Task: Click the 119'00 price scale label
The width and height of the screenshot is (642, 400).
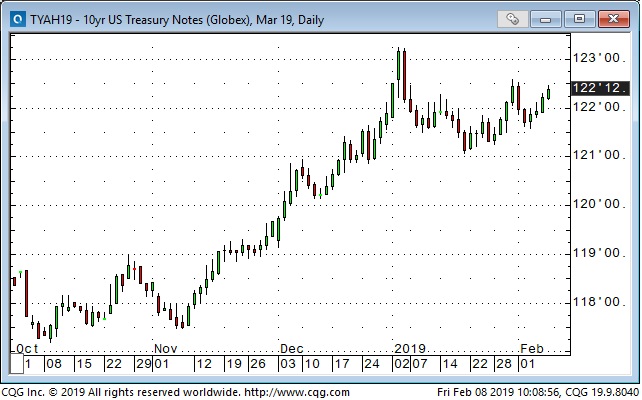Action: point(599,253)
